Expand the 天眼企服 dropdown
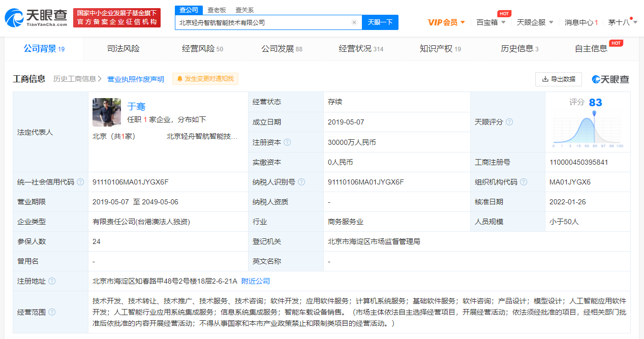The height and width of the screenshot is (339, 644). 535,22
